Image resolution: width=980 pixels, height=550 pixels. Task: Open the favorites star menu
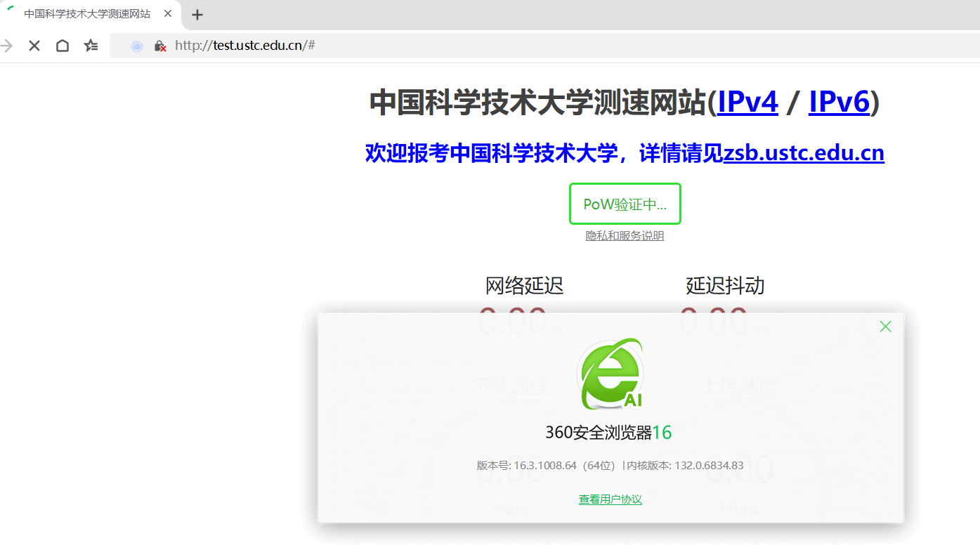91,46
